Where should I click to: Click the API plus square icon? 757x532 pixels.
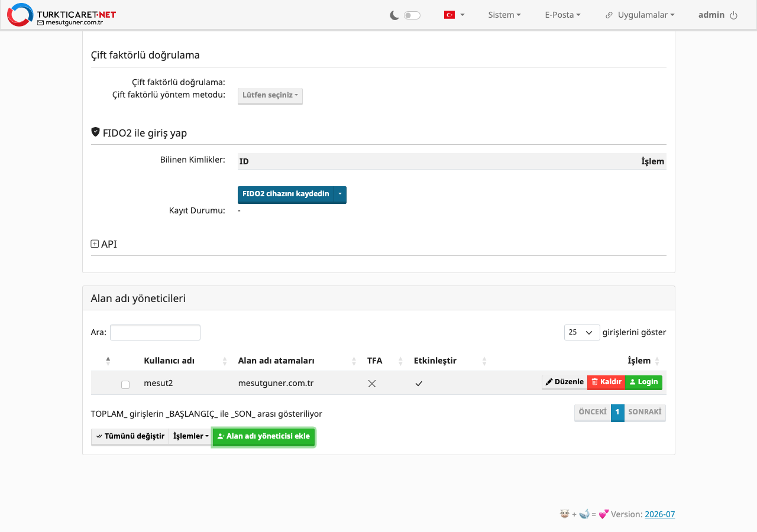pos(95,244)
